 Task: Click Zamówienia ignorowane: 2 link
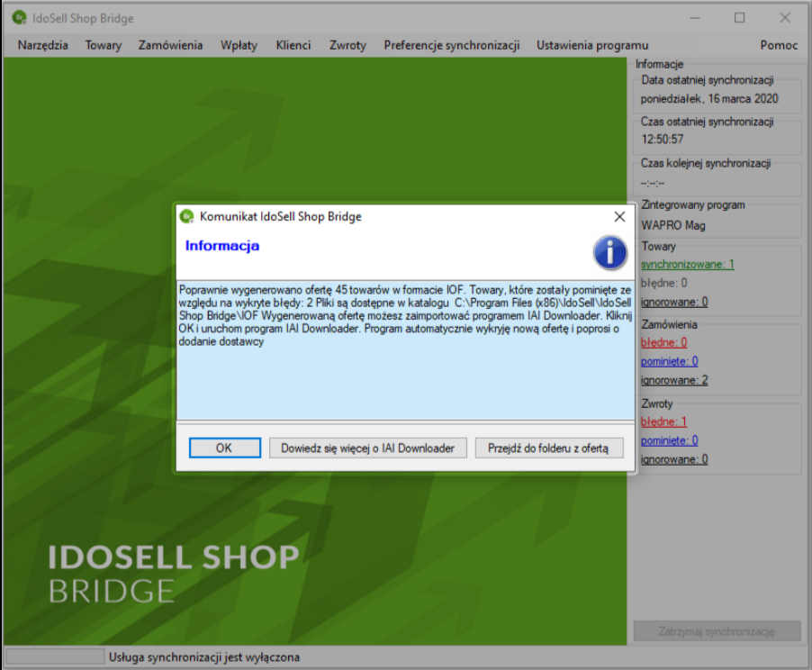pyautogui.click(x=674, y=380)
